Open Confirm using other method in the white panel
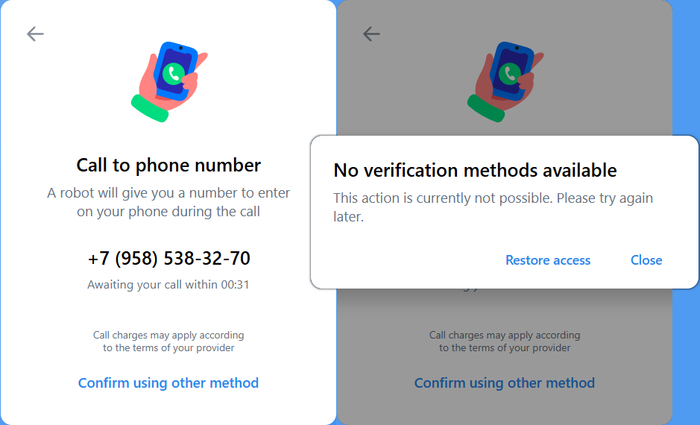Screen dimensions: 700x425 [168, 383]
